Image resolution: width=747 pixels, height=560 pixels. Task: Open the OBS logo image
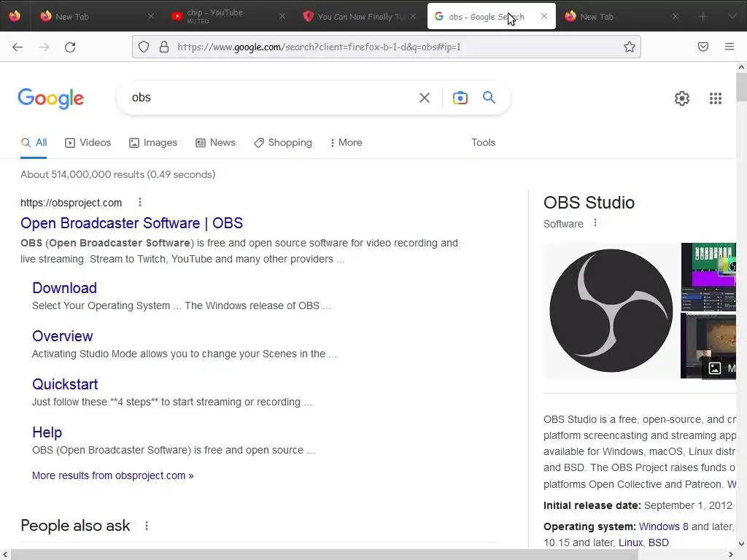pyautogui.click(x=611, y=311)
